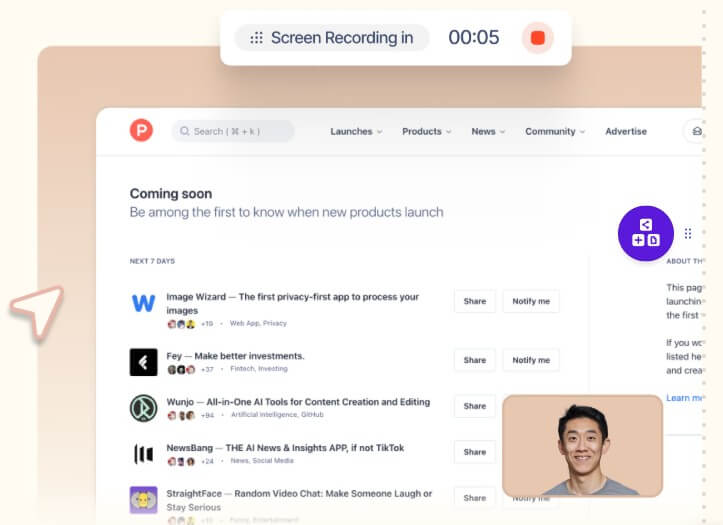
Task: Click the webcam preview thumbnail
Action: 582,446
